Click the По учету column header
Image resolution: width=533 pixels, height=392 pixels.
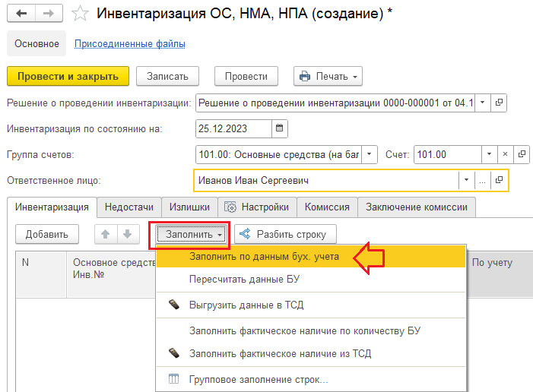(500, 275)
